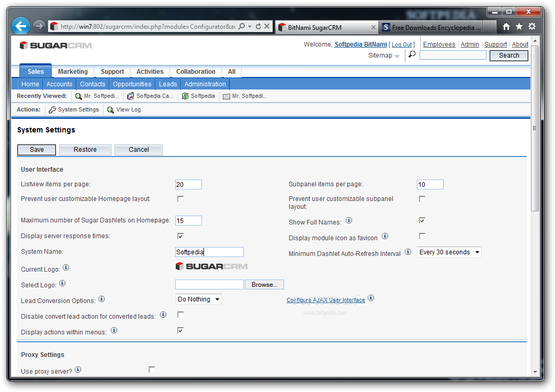Click info icon next to Use proxy server
The image size is (555, 392).
(78, 369)
